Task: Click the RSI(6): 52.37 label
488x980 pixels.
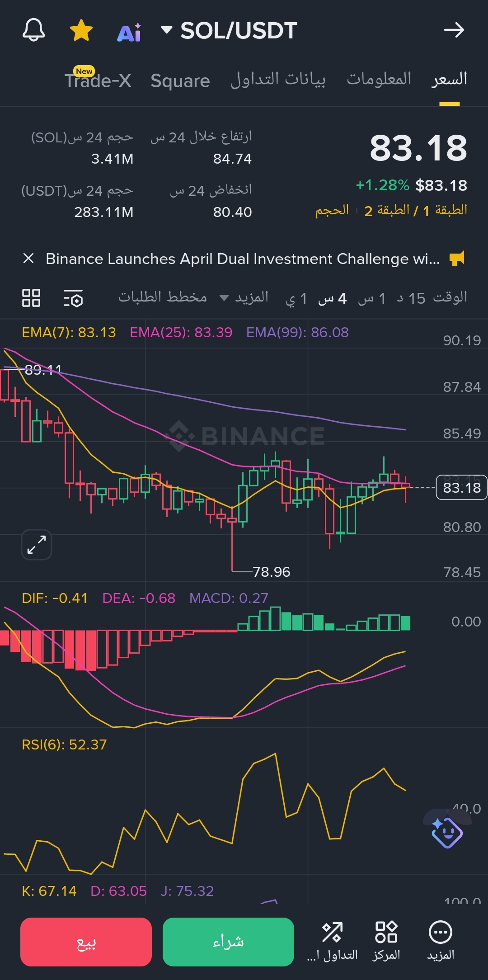Action: click(x=64, y=745)
